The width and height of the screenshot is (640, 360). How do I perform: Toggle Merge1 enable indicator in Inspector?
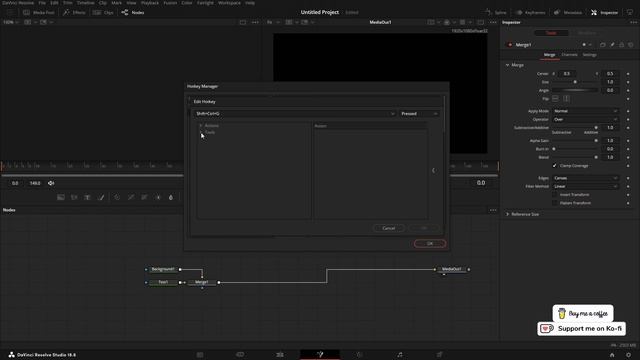[x=510, y=45]
